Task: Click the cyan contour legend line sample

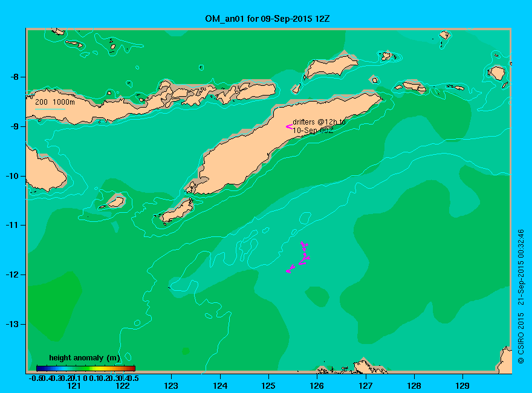Action: (x=50, y=109)
